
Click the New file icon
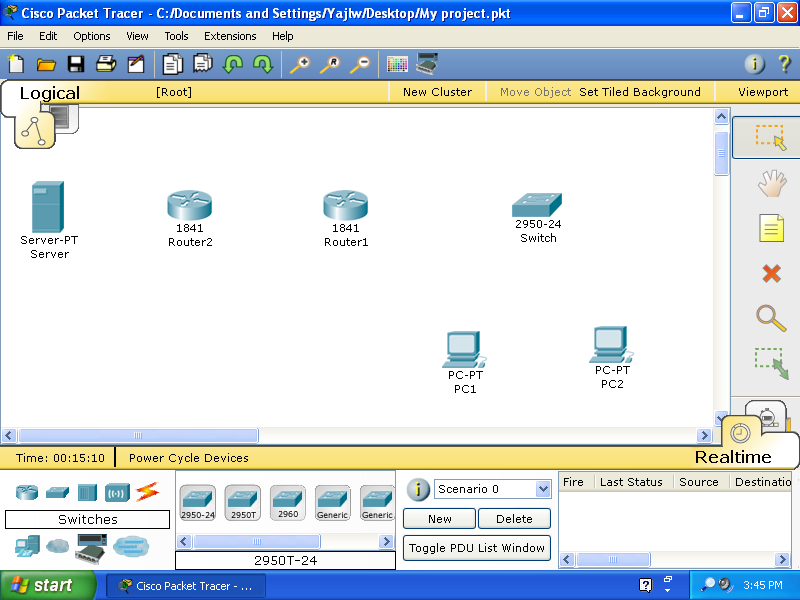click(16, 64)
